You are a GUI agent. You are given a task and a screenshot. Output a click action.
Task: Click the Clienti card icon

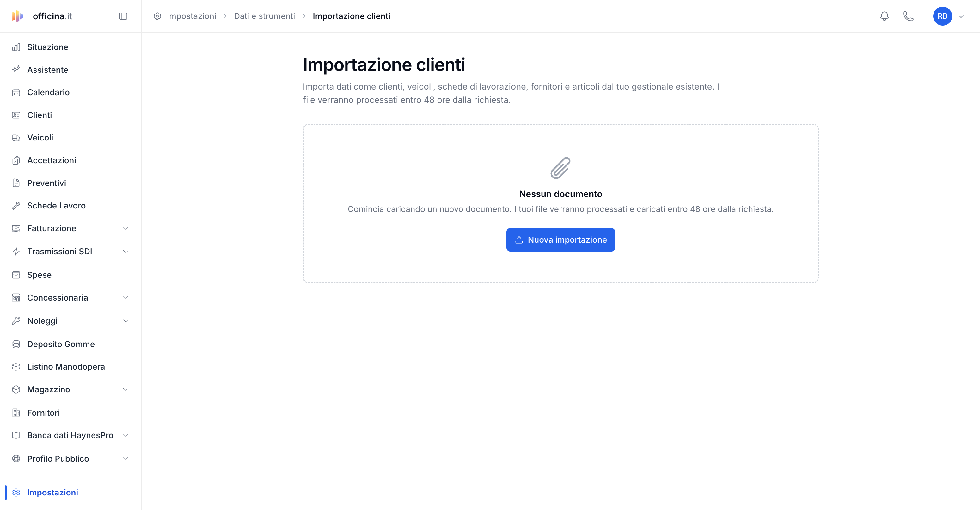pos(16,115)
